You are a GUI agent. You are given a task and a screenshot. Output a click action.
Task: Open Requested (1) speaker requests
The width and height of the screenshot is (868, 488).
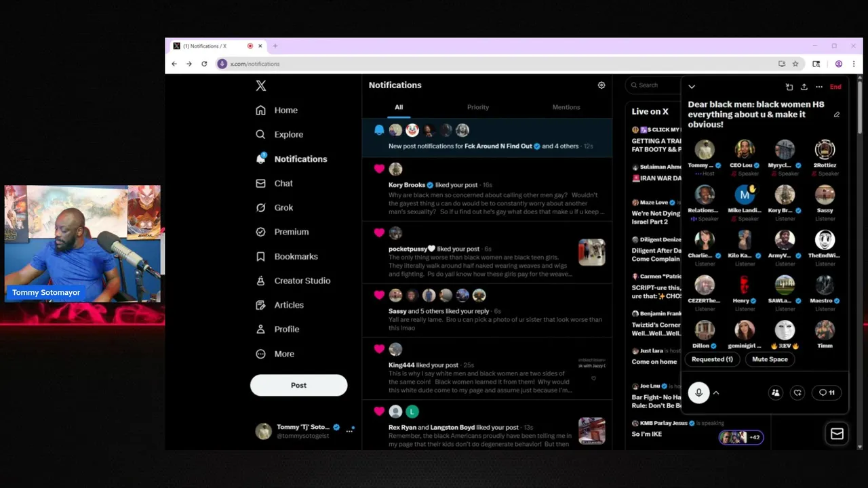coord(712,359)
